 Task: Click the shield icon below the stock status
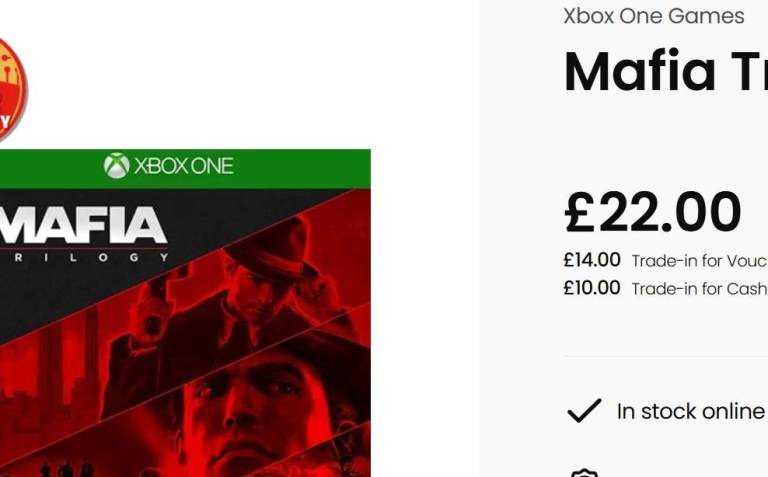click(584, 473)
